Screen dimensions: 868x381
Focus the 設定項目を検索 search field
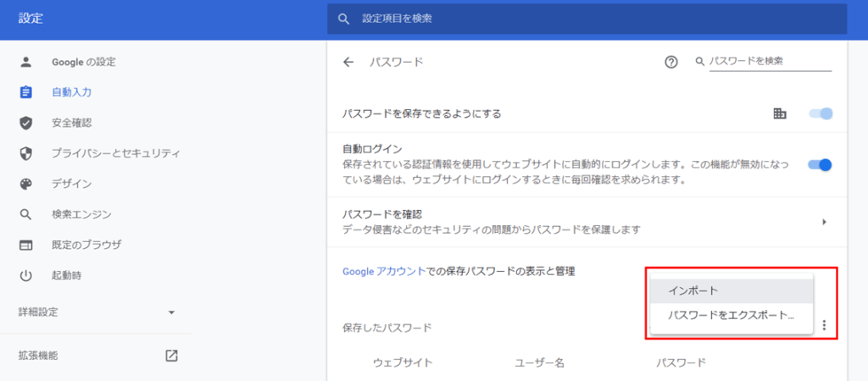point(587,19)
